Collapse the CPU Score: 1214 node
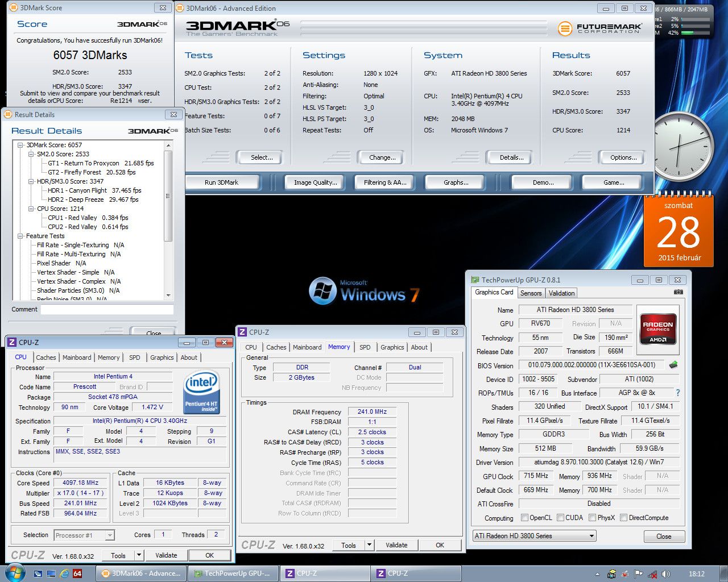The height and width of the screenshot is (582, 728). 31,209
